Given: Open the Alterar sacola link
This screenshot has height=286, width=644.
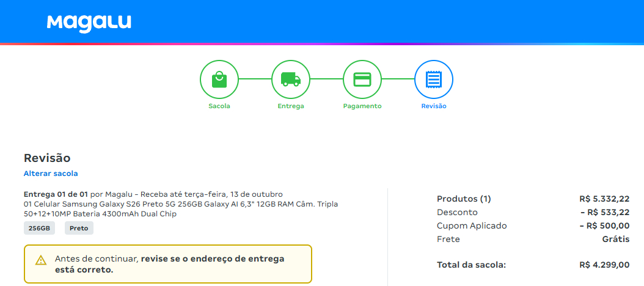Looking at the screenshot, I should pyautogui.click(x=51, y=174).
